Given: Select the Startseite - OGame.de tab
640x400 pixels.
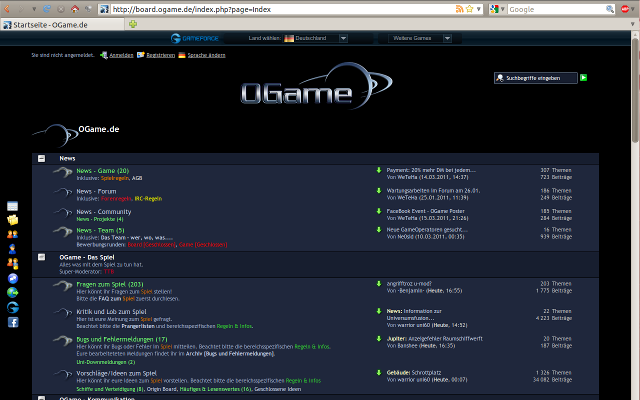Looking at the screenshot, I should click(x=62, y=25).
